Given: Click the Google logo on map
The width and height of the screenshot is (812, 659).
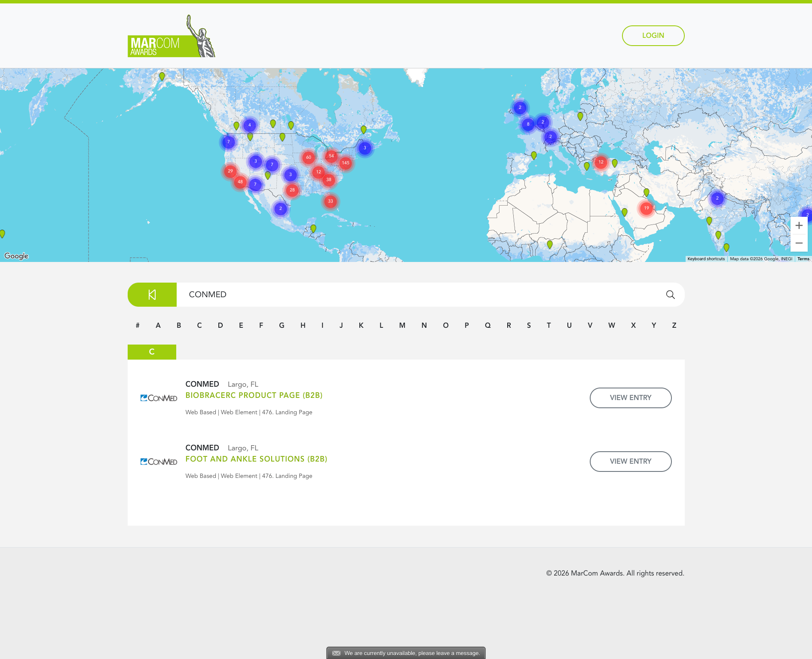Looking at the screenshot, I should (16, 256).
